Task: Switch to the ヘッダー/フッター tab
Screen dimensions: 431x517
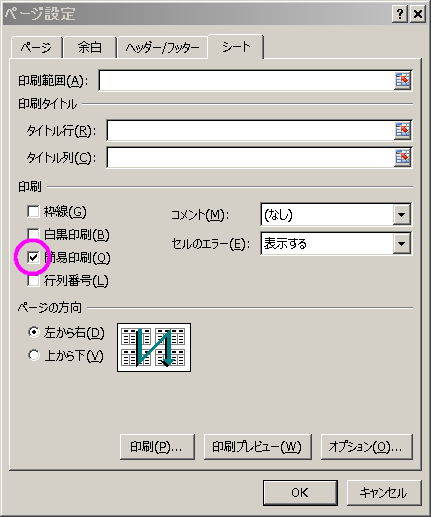Action: (162, 48)
